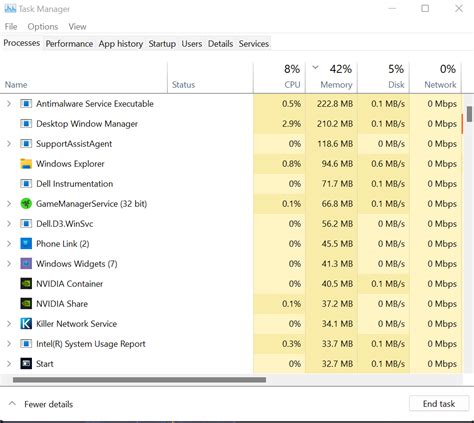This screenshot has height=423, width=474.
Task: Click the green GameManagerService icon
Action: [26, 204]
